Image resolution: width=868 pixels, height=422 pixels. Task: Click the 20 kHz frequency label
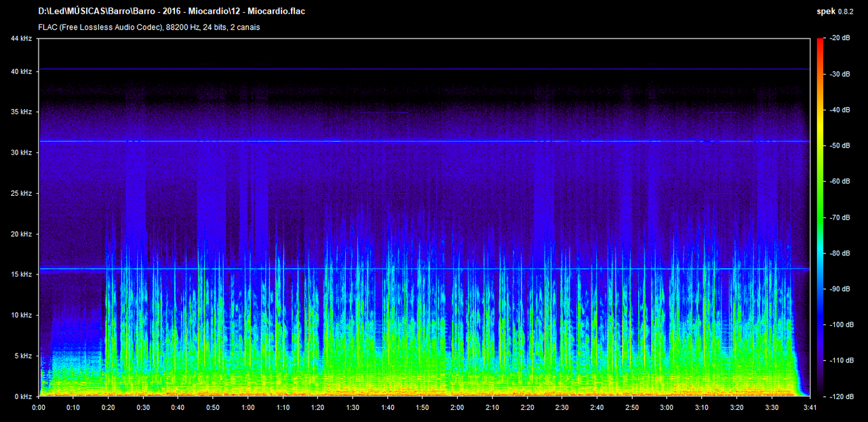click(x=21, y=234)
